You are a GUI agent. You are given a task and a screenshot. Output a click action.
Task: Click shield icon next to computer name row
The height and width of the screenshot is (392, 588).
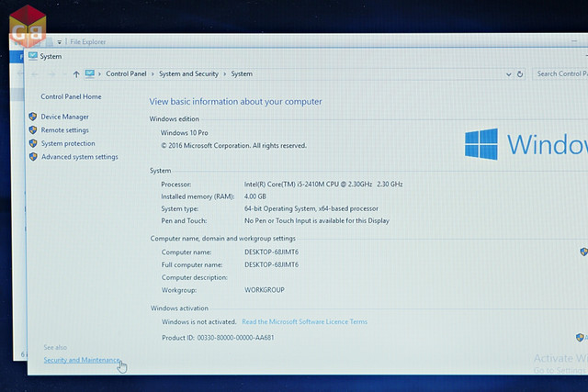(x=584, y=252)
